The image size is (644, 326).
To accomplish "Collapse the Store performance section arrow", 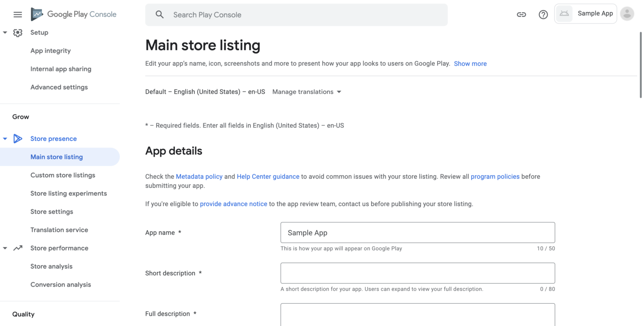I will click(5, 248).
